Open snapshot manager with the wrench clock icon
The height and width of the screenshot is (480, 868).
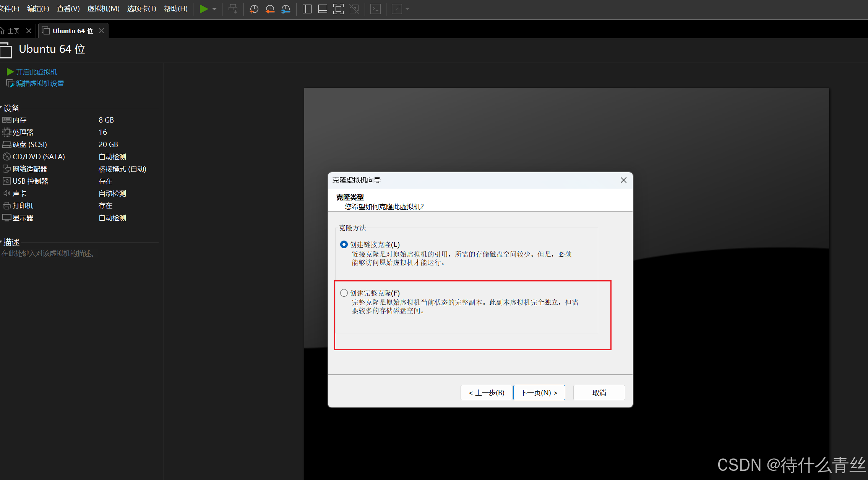[x=286, y=9]
